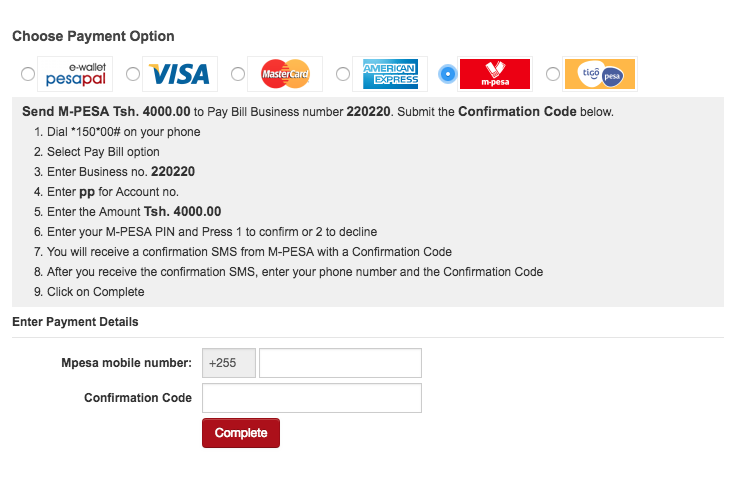The height and width of the screenshot is (492, 736).
Task: Select the PesaPal e-wallet radio button
Action: point(27,74)
